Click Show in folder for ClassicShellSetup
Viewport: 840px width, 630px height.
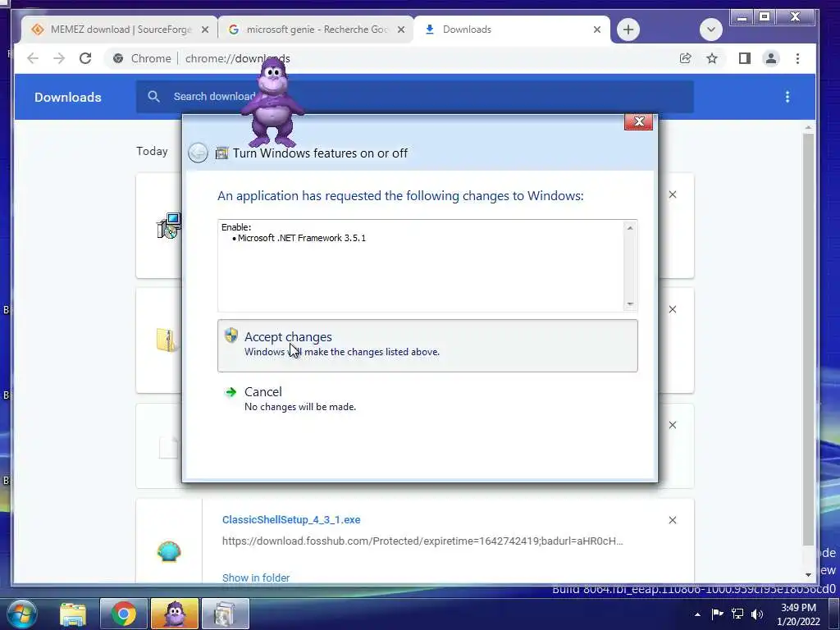(256, 577)
